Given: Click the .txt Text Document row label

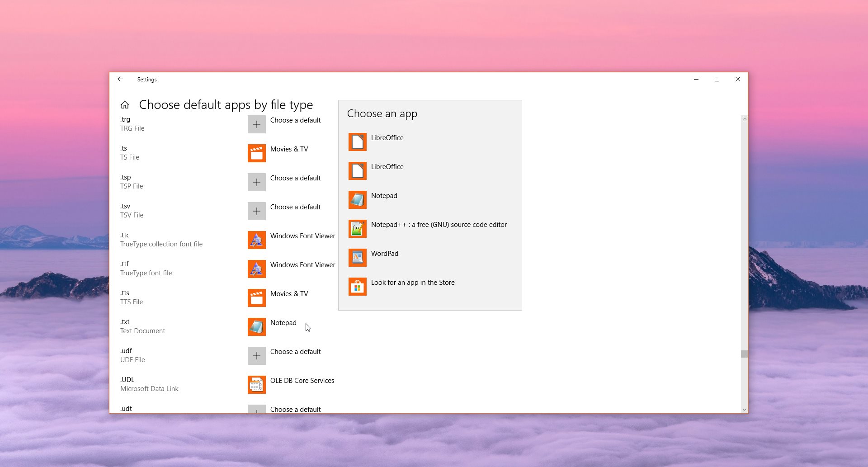Looking at the screenshot, I should [x=142, y=326].
